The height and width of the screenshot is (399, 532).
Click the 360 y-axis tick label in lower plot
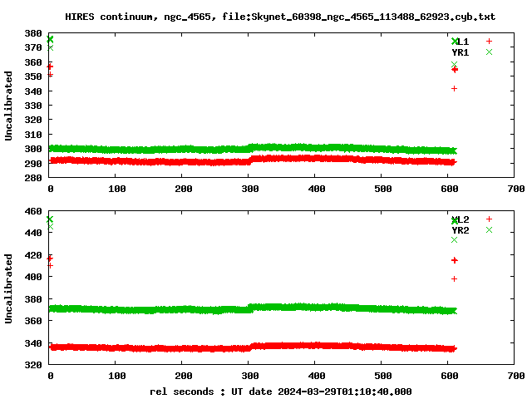pyautogui.click(x=33, y=321)
